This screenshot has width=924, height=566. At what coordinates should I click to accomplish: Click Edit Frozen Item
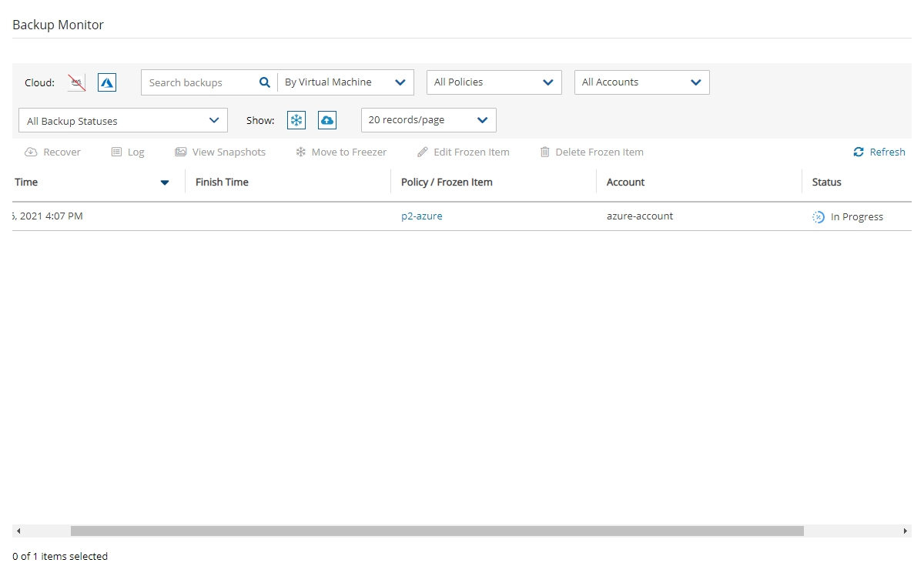(463, 152)
